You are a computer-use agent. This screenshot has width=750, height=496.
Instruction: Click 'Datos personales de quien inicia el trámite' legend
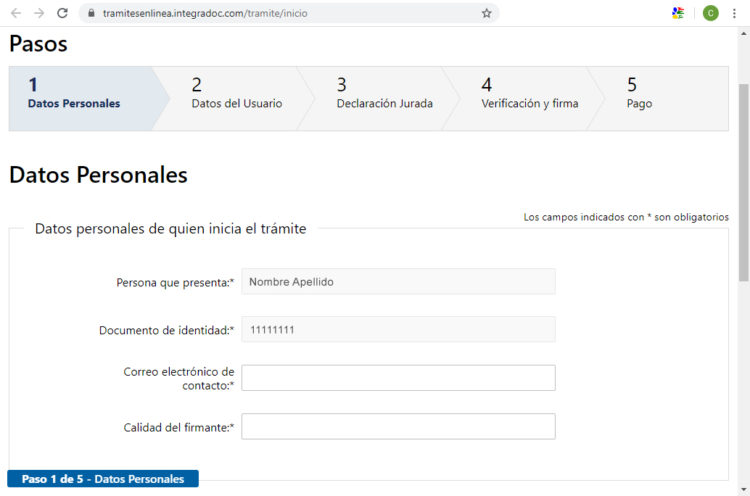click(171, 229)
